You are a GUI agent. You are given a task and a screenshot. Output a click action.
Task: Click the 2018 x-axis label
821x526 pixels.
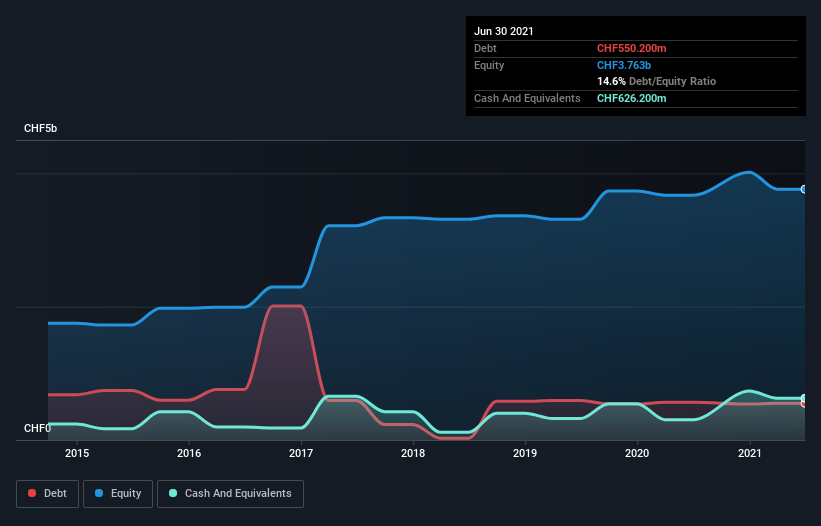coord(413,453)
